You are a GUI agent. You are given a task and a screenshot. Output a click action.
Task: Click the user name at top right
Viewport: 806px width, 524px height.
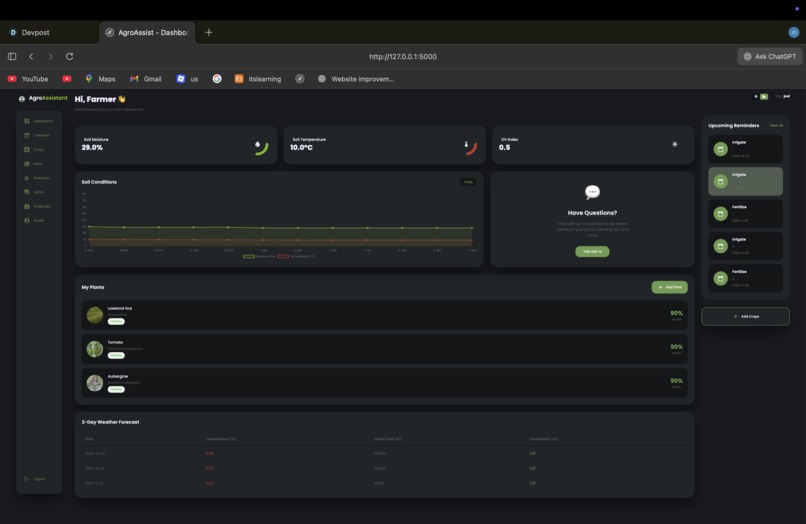click(x=786, y=96)
